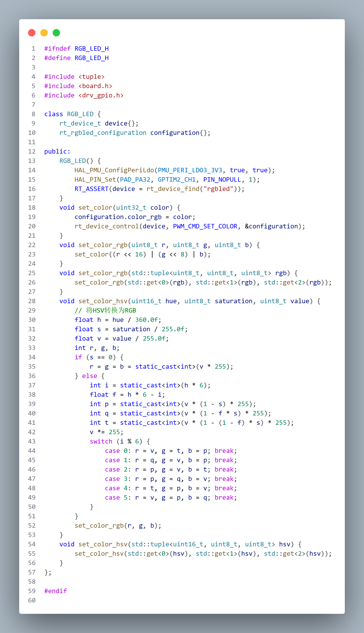
Task: Click 'int i = static_cast<int>(h * 6);'
Action: click(150, 385)
